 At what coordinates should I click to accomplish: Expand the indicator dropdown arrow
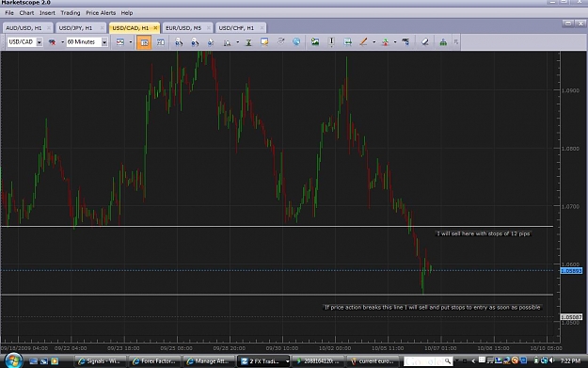[395, 42]
